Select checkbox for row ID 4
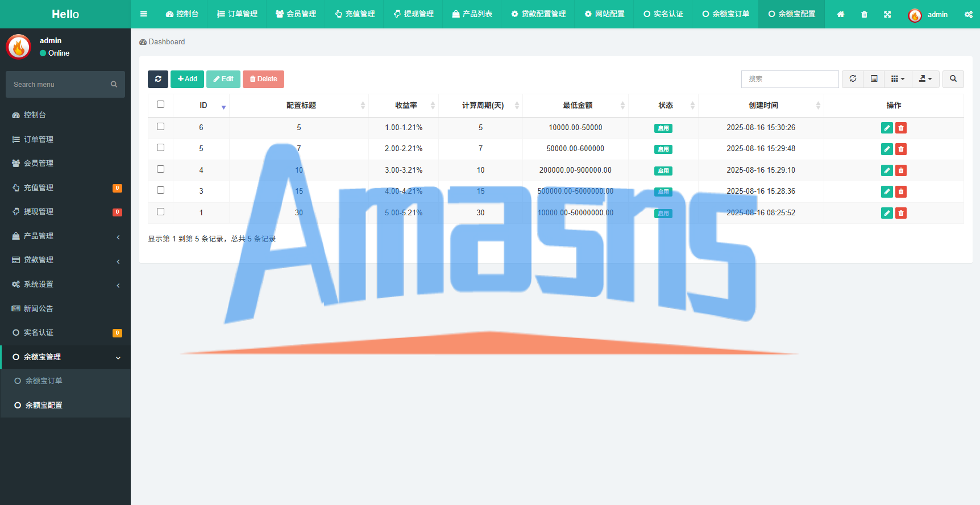980x505 pixels. (160, 169)
